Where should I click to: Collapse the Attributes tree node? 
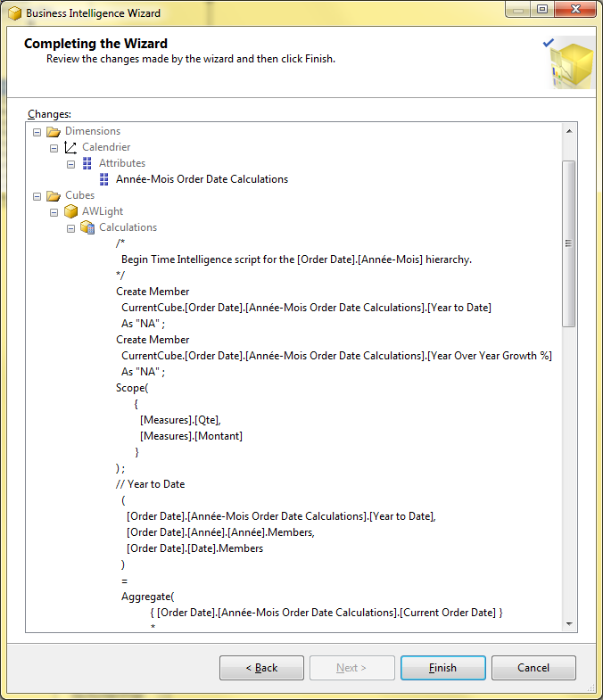(x=70, y=163)
